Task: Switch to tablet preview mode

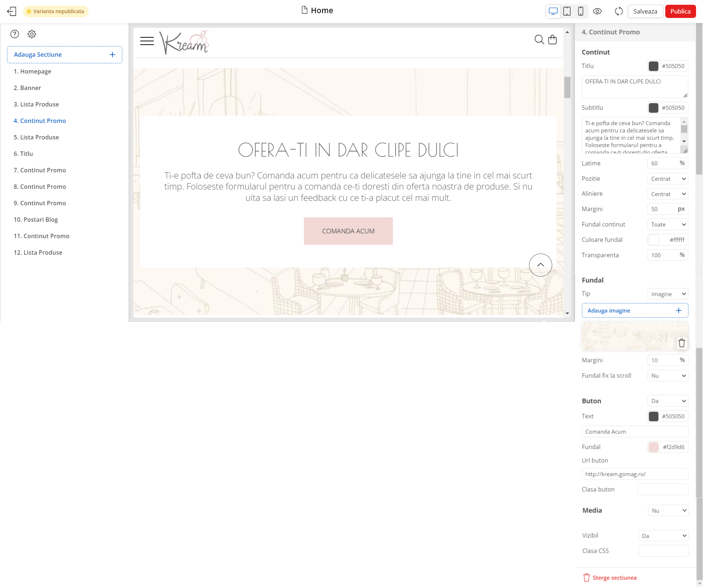Action: [x=567, y=11]
